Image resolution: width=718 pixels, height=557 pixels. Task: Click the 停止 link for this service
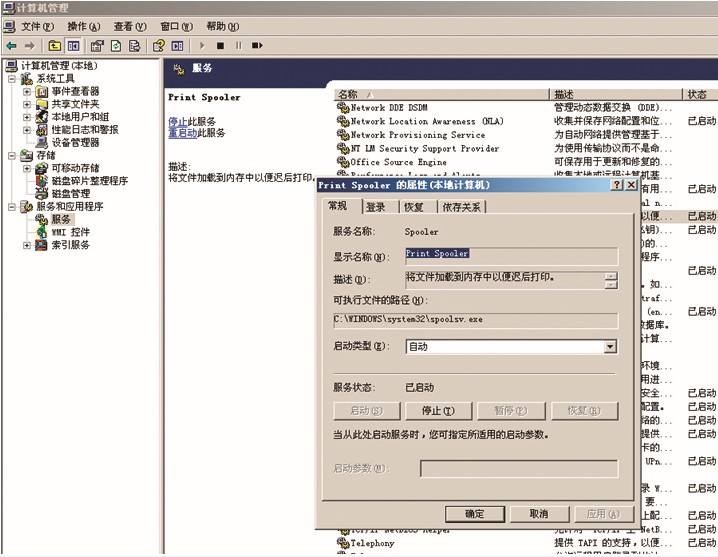[178, 122]
